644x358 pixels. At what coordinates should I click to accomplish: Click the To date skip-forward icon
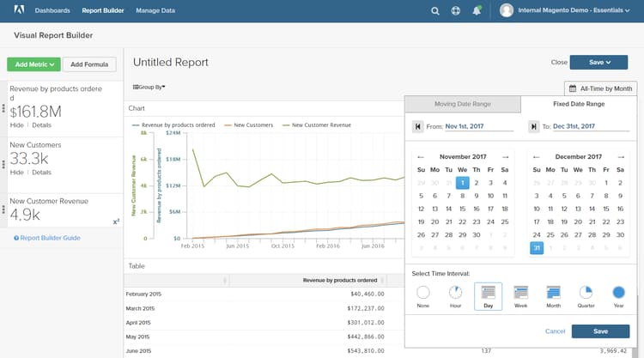tap(533, 127)
